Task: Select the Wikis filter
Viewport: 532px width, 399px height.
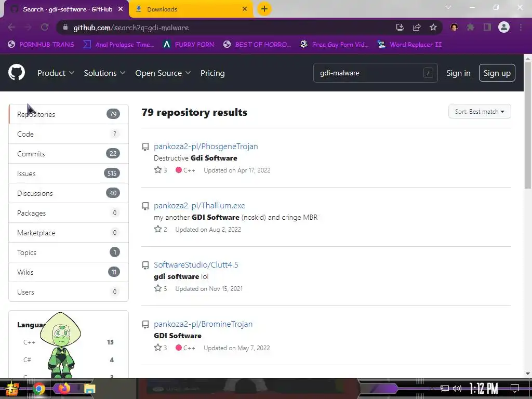Action: click(x=69, y=272)
